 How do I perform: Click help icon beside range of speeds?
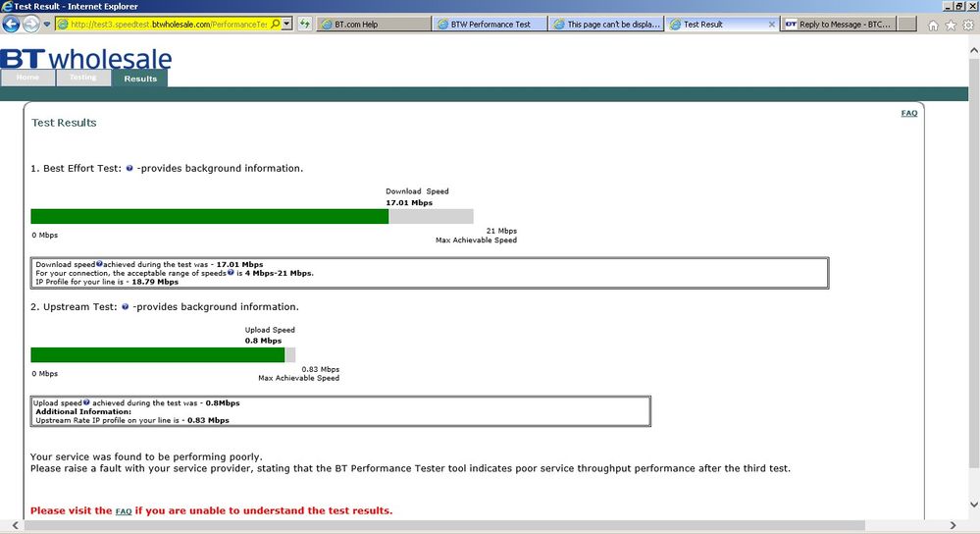point(231,272)
